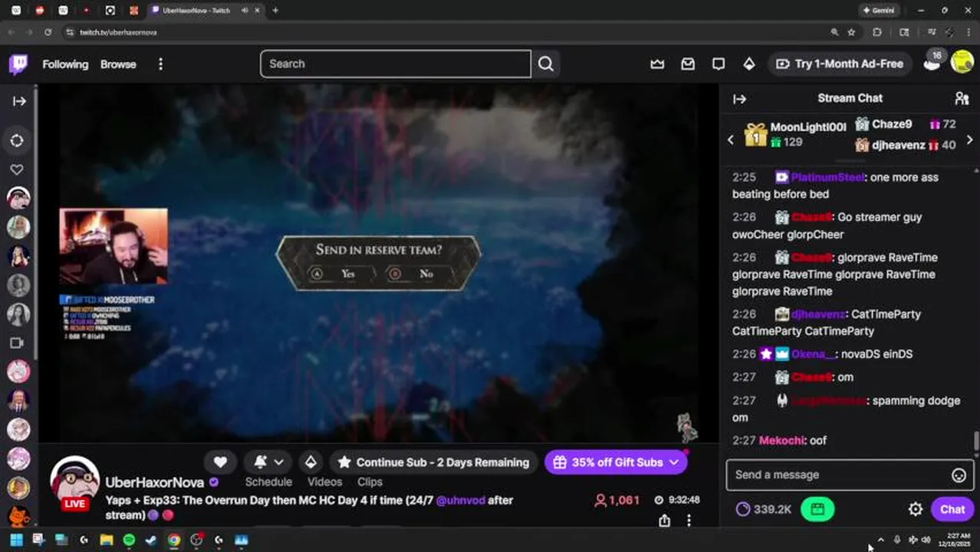This screenshot has width=980, height=552.
Task: Open 35% off Gift Subs dropdown
Action: pyautogui.click(x=616, y=462)
